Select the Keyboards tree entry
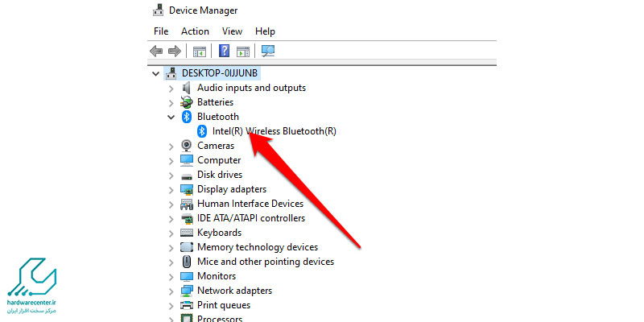The height and width of the screenshot is (322, 644). (219, 233)
